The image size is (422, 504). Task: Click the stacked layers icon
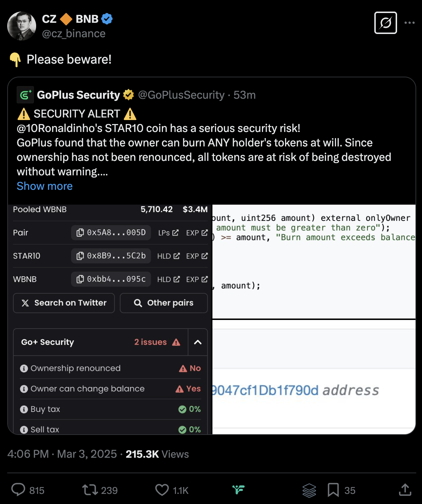click(x=309, y=490)
